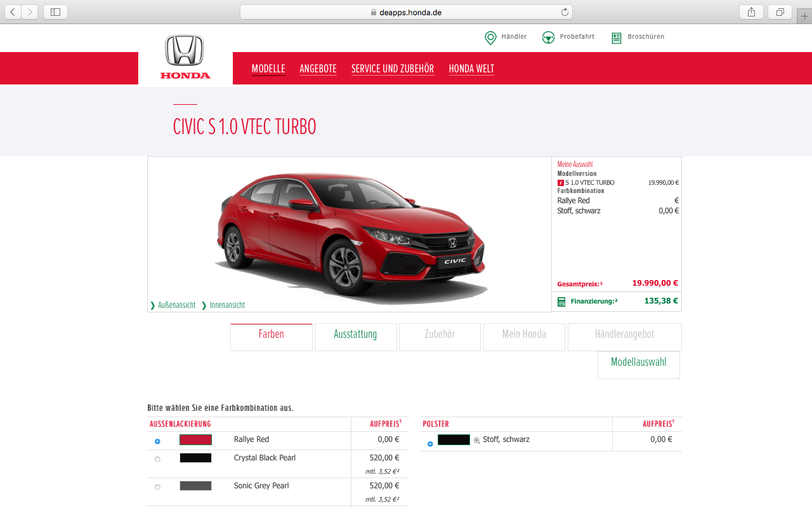
Task: Click the Sonic Grey Pearl label
Action: (x=261, y=486)
